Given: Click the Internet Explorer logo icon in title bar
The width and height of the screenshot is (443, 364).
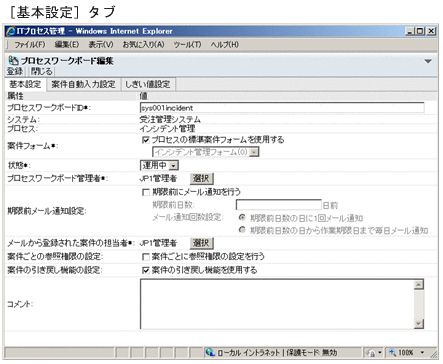Looking at the screenshot, I should coord(11,31).
